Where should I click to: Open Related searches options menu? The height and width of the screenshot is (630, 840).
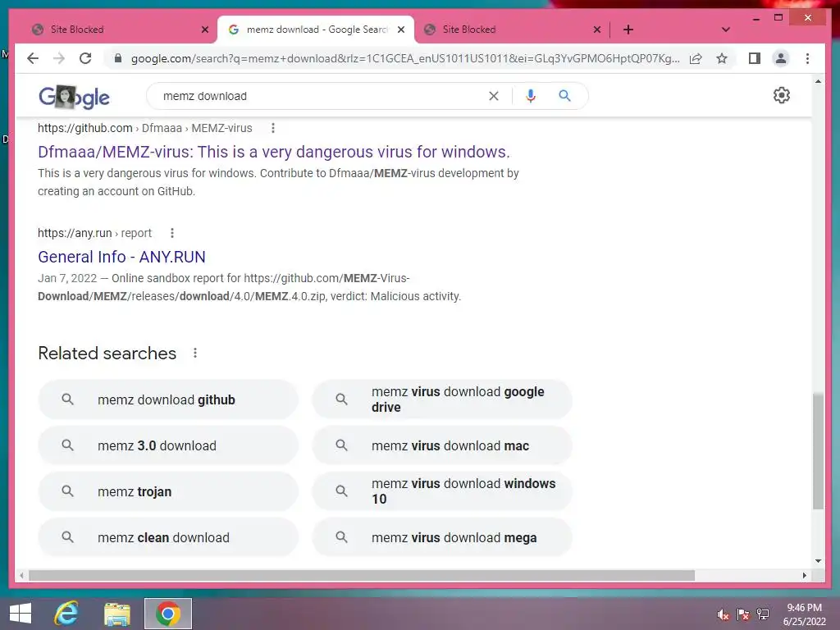(x=195, y=353)
